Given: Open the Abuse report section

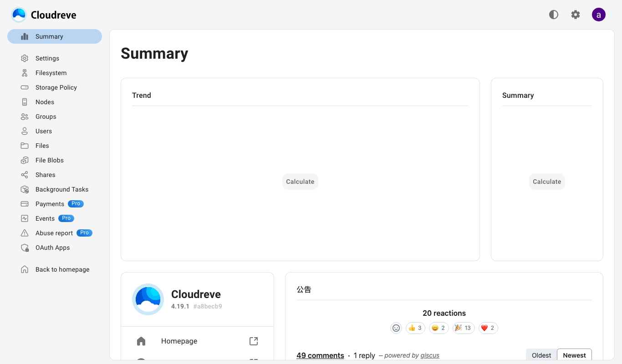Looking at the screenshot, I should pyautogui.click(x=55, y=233).
